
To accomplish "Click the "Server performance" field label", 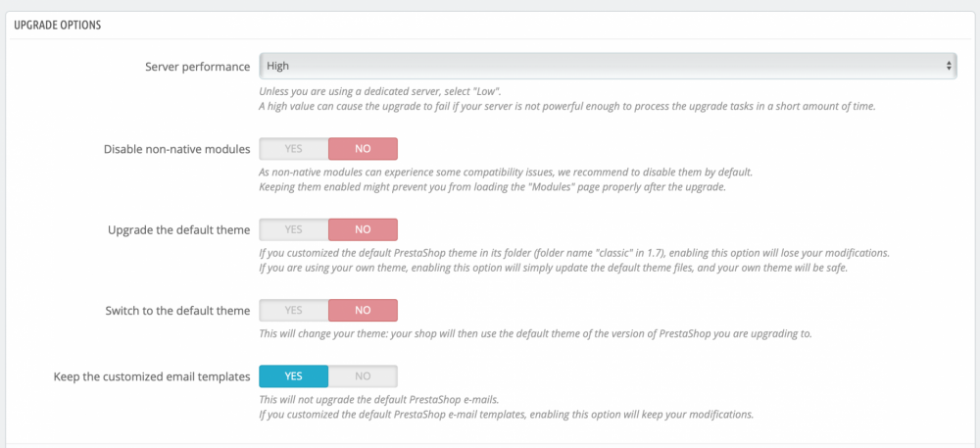I will coord(197,66).
